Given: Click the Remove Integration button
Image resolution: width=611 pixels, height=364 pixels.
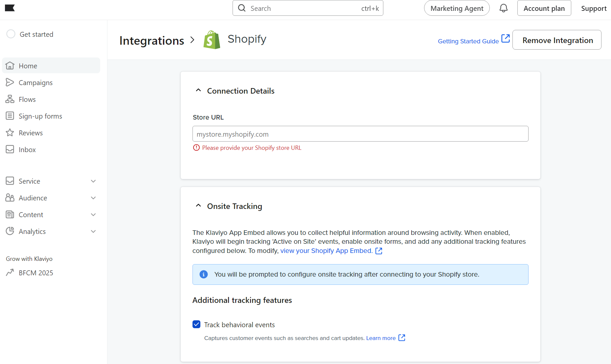Looking at the screenshot, I should (x=557, y=40).
